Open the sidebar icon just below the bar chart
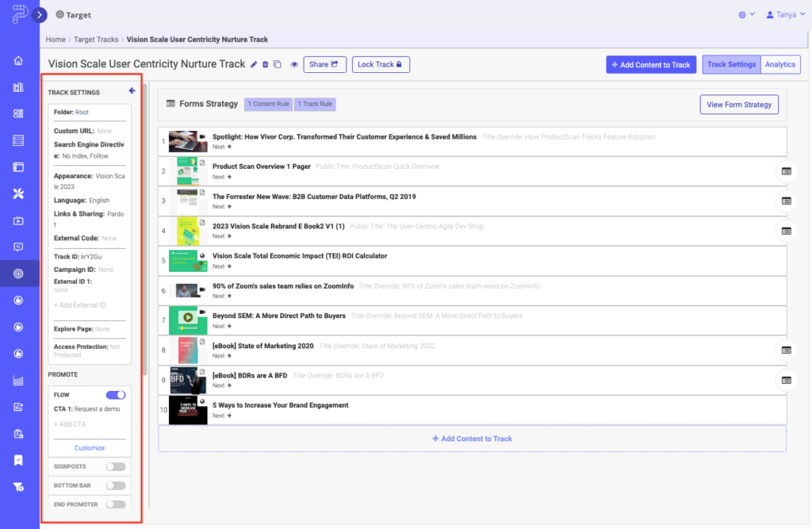The width and height of the screenshot is (812, 529). [x=19, y=407]
